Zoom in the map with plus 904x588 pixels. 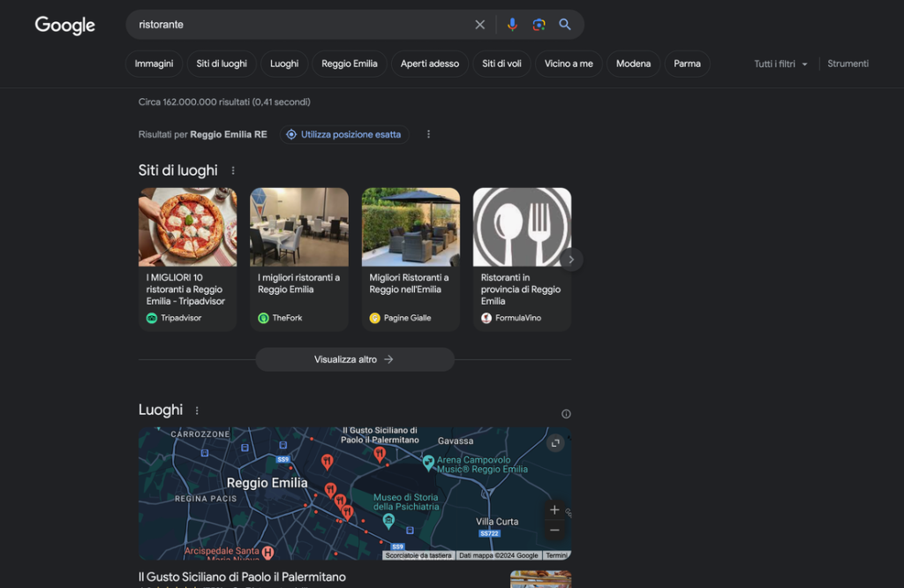click(554, 509)
